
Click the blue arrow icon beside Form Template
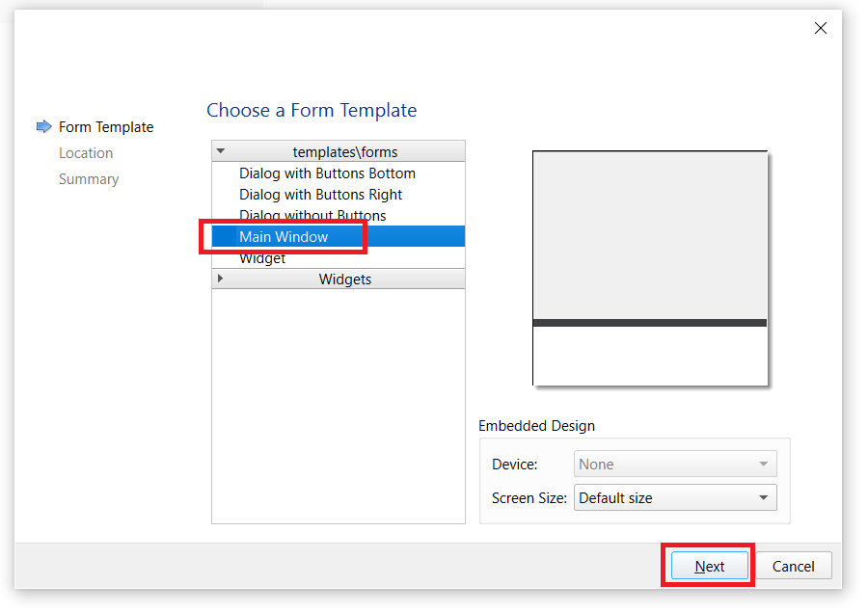pyautogui.click(x=43, y=127)
